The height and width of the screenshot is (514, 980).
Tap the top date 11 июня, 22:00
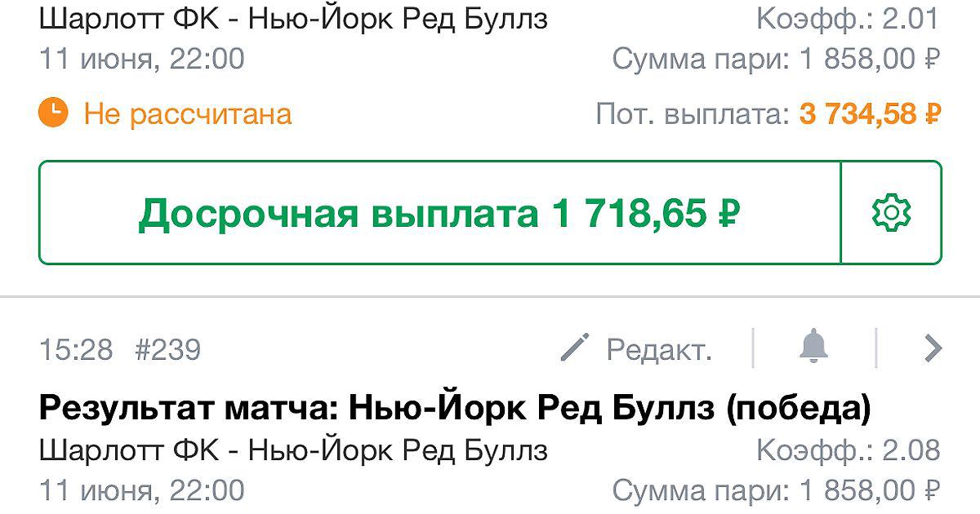(141, 59)
